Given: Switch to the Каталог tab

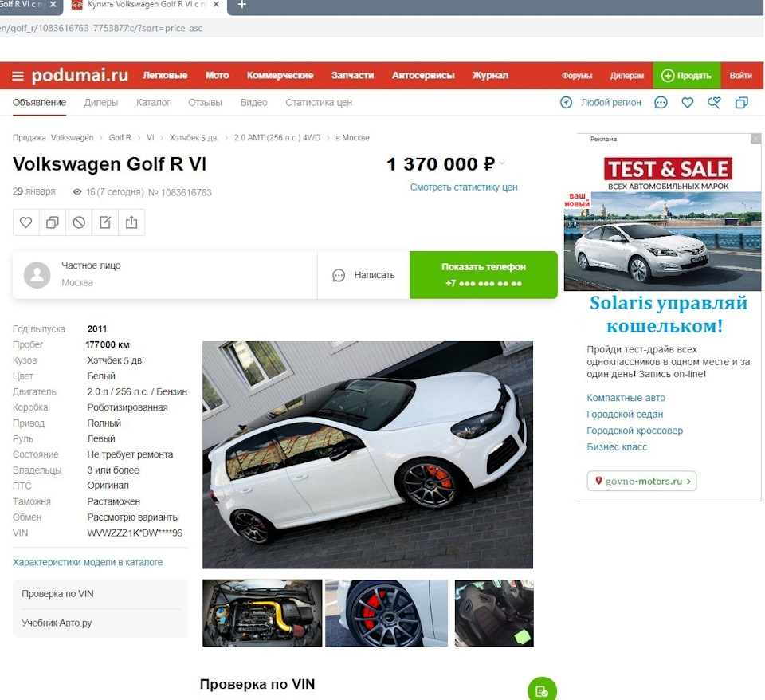Looking at the screenshot, I should (153, 103).
